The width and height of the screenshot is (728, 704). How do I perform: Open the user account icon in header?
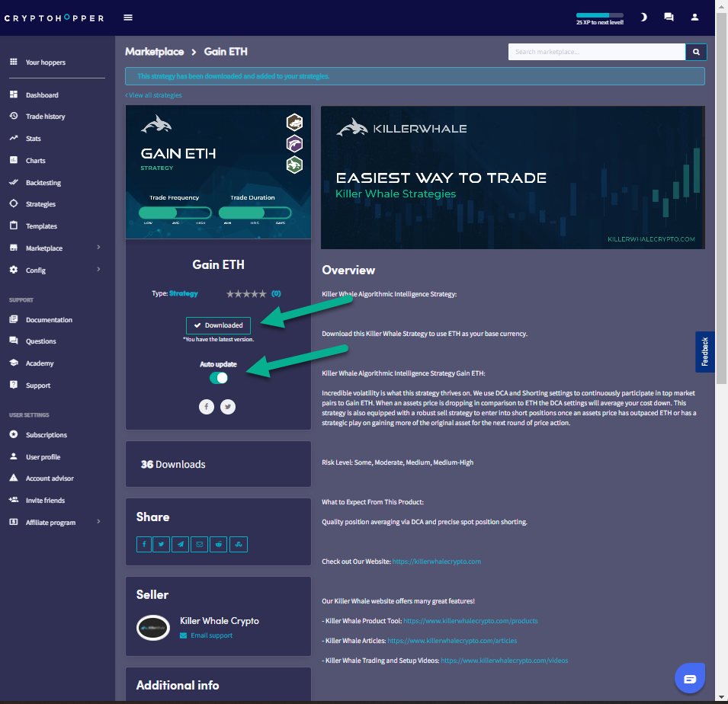tap(694, 17)
